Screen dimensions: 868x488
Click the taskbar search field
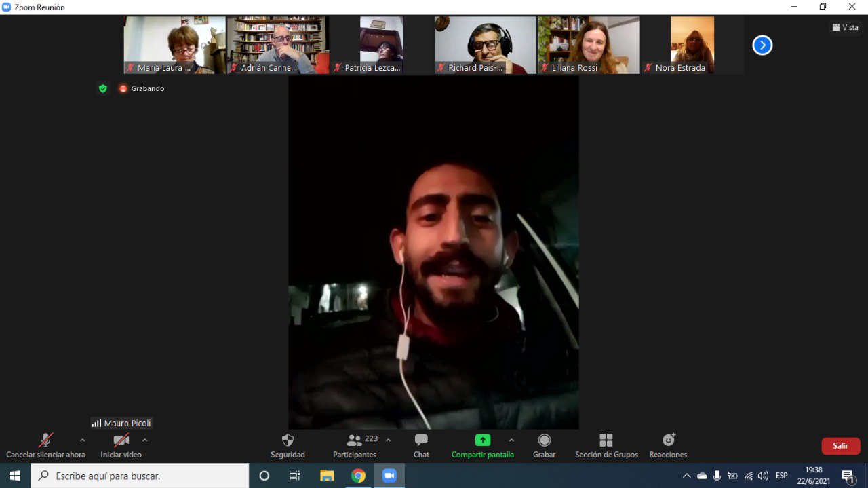point(140,476)
